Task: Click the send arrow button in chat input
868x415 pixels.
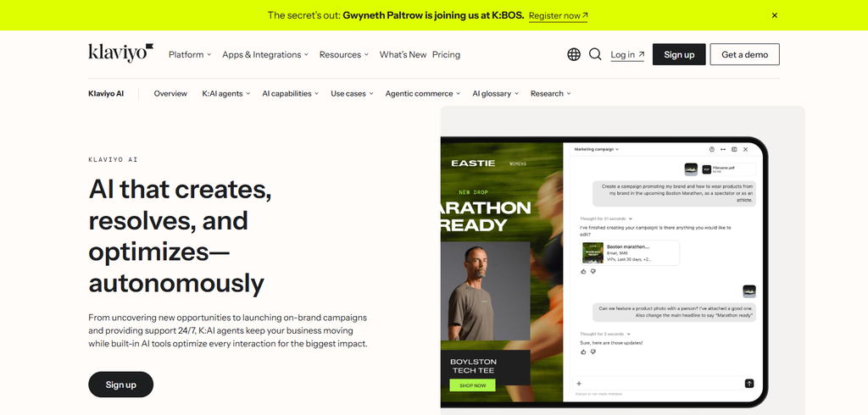Action: coord(749,383)
